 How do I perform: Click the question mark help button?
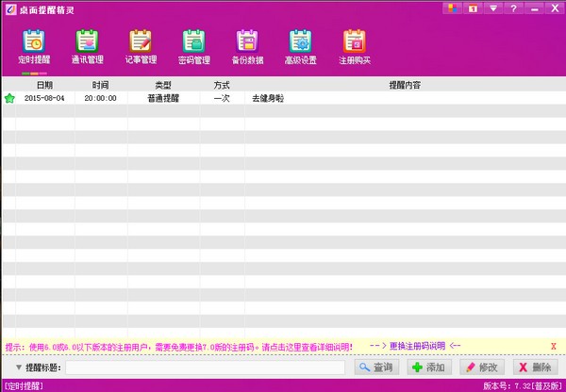point(513,8)
